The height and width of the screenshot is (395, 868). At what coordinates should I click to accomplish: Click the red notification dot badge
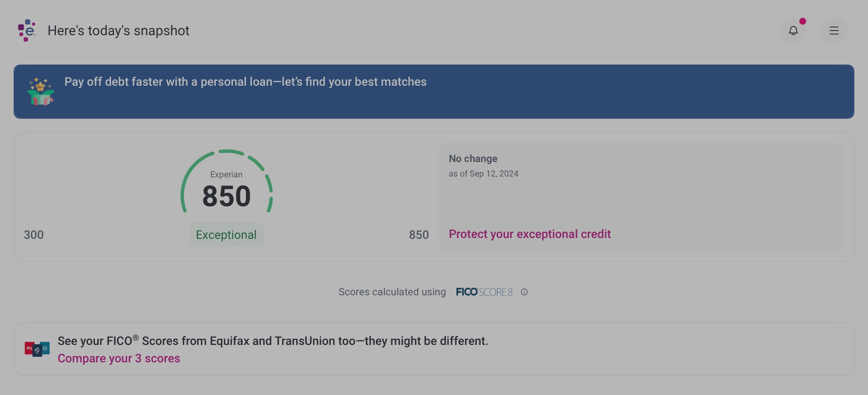point(802,21)
